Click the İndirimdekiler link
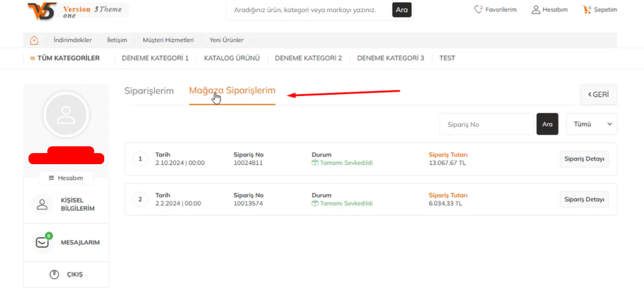 pos(73,40)
